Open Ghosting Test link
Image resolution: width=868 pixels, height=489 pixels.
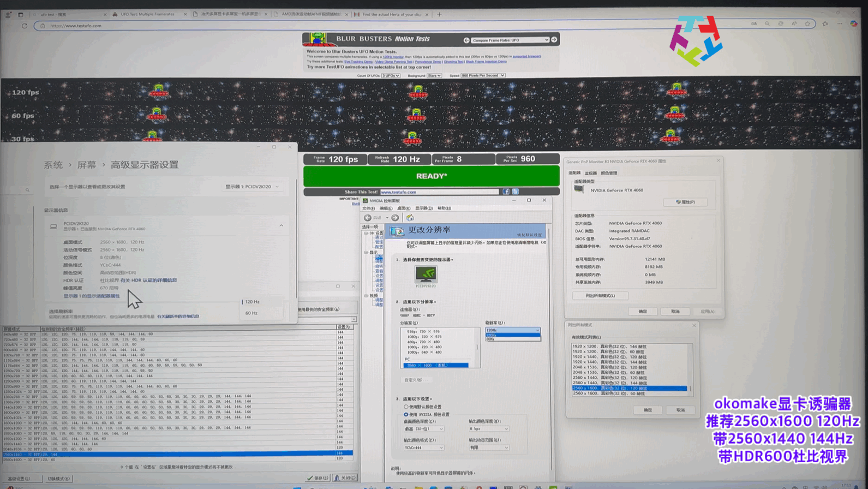(x=454, y=62)
